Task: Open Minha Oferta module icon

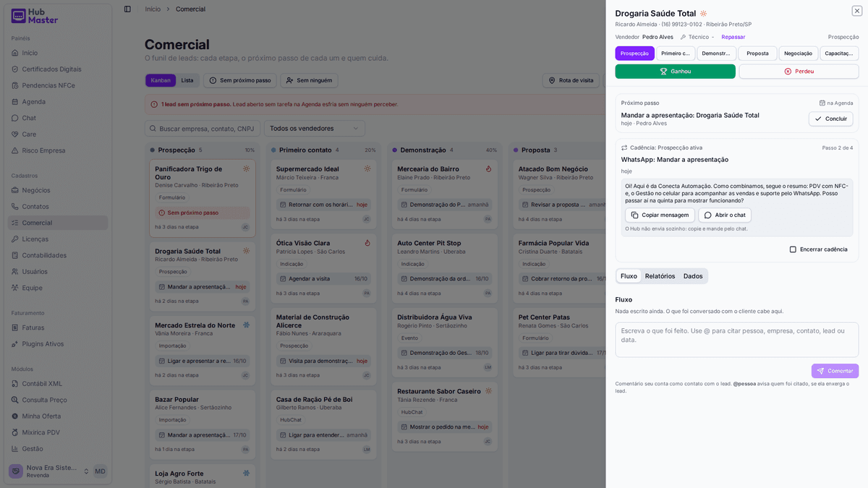Action: [x=15, y=416]
